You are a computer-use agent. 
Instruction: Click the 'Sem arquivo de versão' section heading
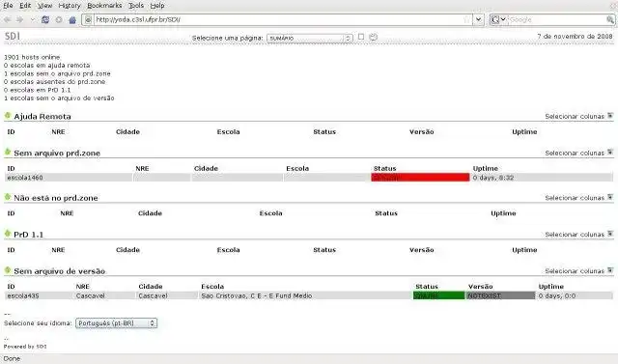(60, 271)
